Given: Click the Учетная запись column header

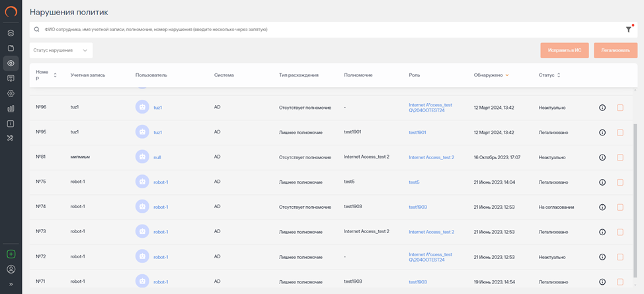Looking at the screenshot, I should 88,75.
